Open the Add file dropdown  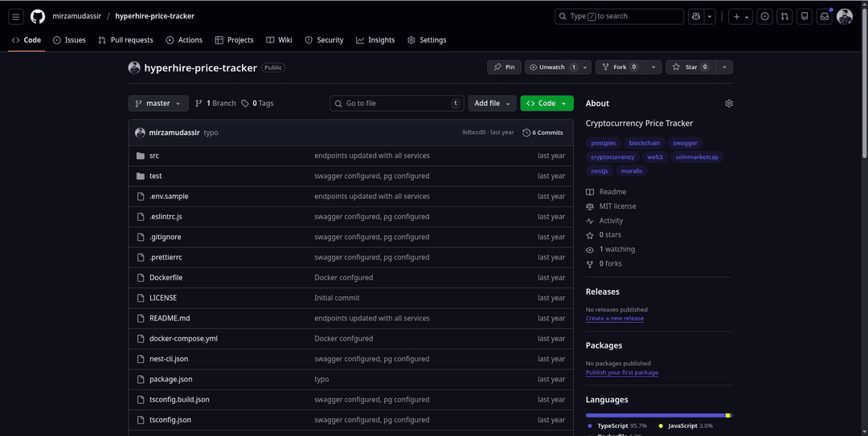pos(492,104)
